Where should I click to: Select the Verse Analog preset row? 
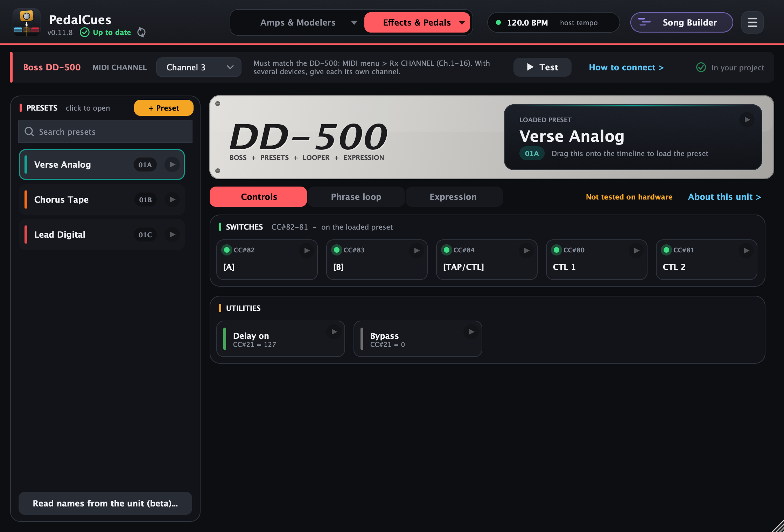[x=101, y=164]
